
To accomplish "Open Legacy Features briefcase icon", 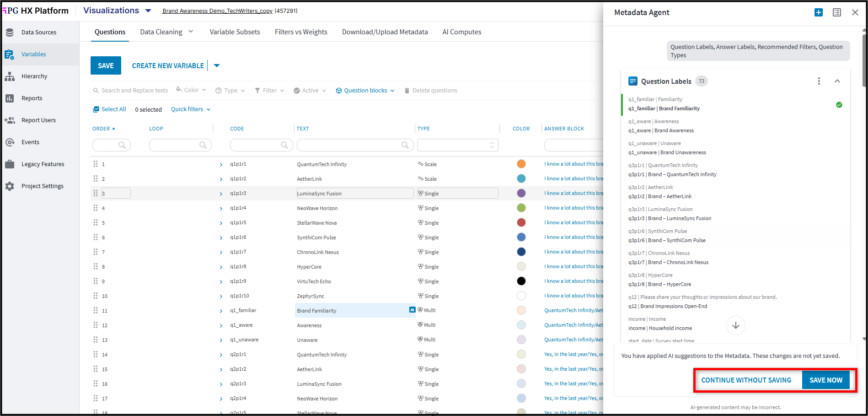I will [x=10, y=164].
